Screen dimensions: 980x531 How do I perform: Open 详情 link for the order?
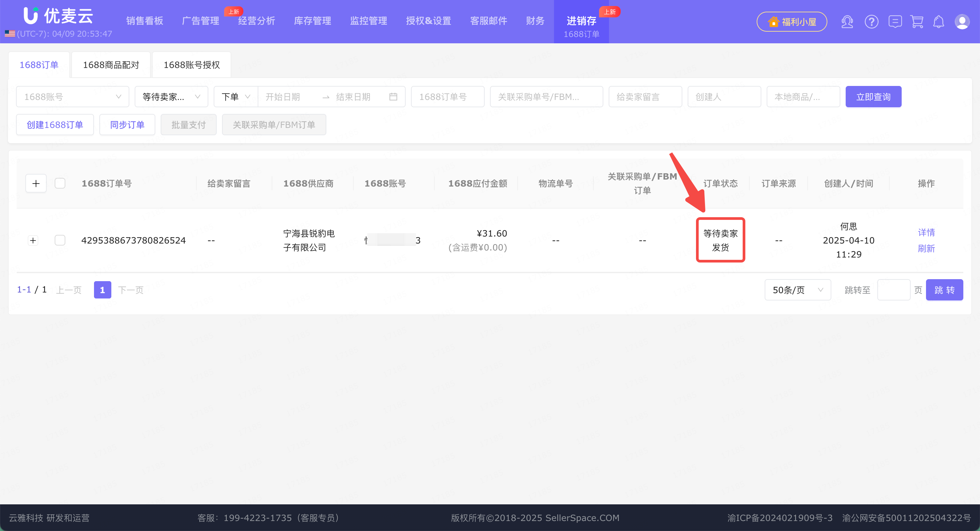[x=926, y=232]
